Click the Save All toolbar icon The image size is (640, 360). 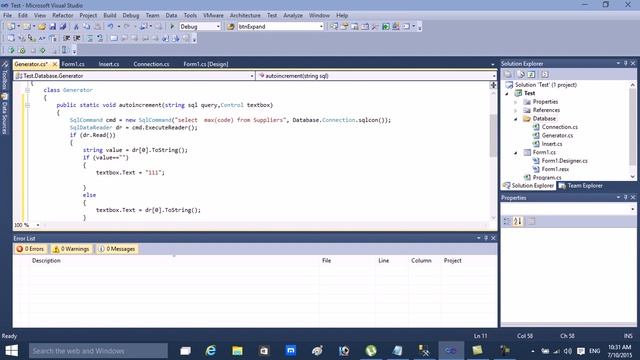pos(63,27)
